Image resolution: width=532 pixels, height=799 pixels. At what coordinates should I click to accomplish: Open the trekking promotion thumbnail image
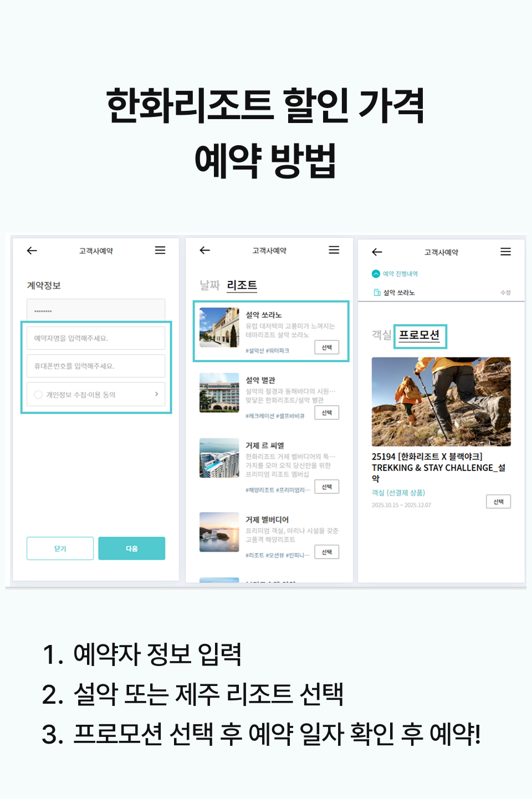pos(441,402)
